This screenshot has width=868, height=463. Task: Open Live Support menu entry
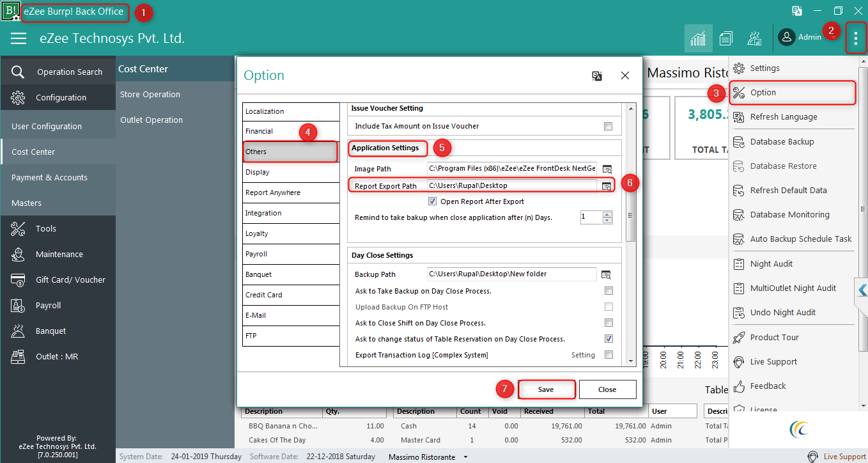(793, 361)
